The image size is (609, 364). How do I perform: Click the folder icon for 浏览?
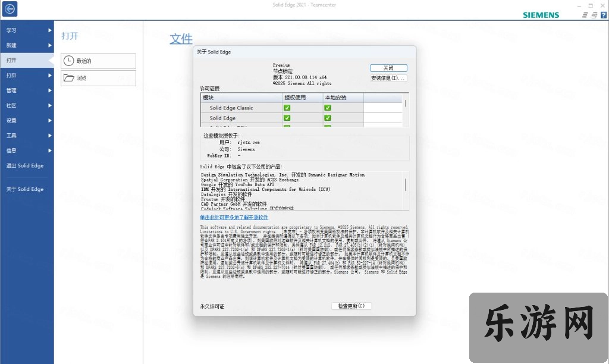pos(69,78)
